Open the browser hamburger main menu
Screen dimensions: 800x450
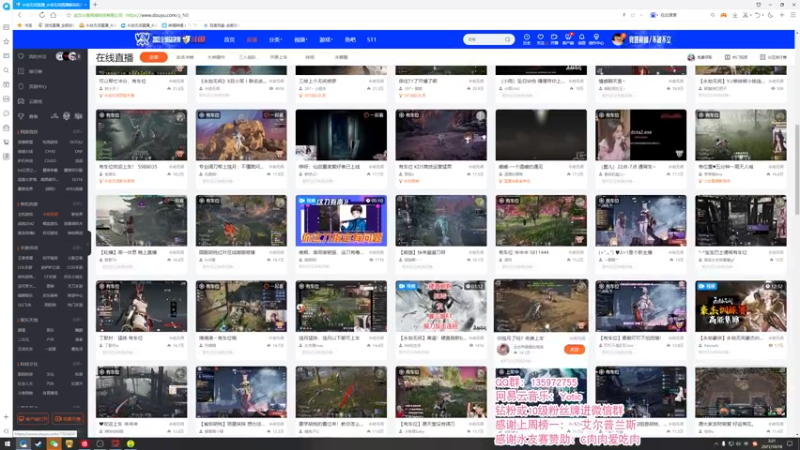coord(792,15)
